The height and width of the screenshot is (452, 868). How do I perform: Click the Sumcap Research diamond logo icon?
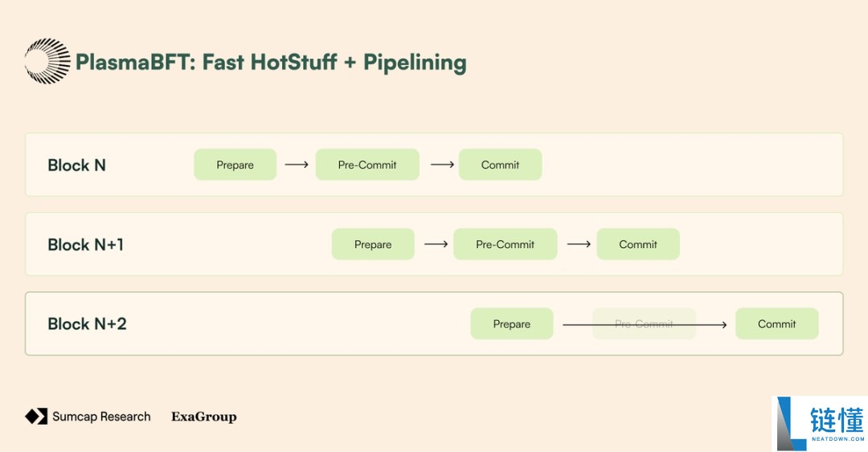(x=36, y=417)
